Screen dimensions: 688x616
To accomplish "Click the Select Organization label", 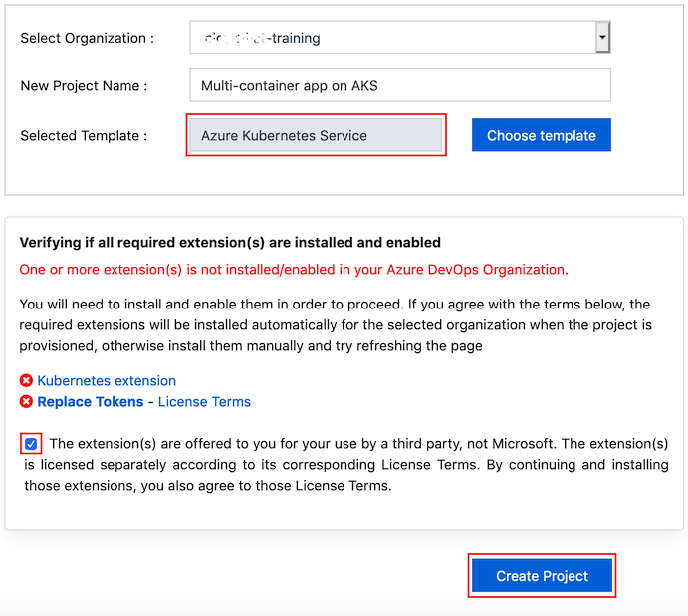I will pyautogui.click(x=88, y=38).
